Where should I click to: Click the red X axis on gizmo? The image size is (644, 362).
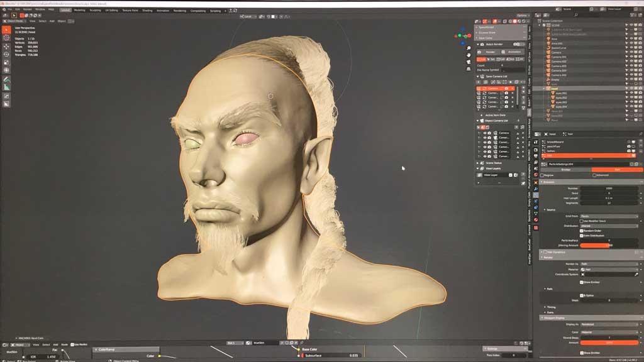(470, 36)
